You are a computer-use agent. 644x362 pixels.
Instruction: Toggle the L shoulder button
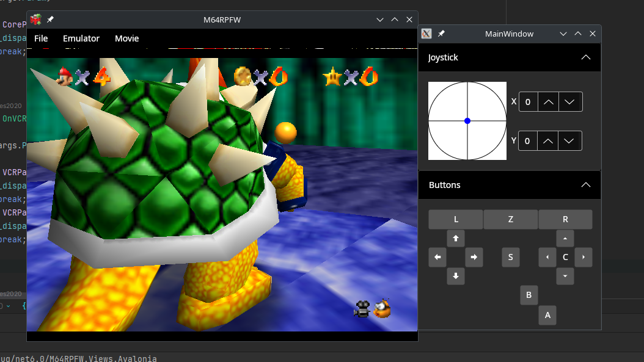click(x=456, y=220)
